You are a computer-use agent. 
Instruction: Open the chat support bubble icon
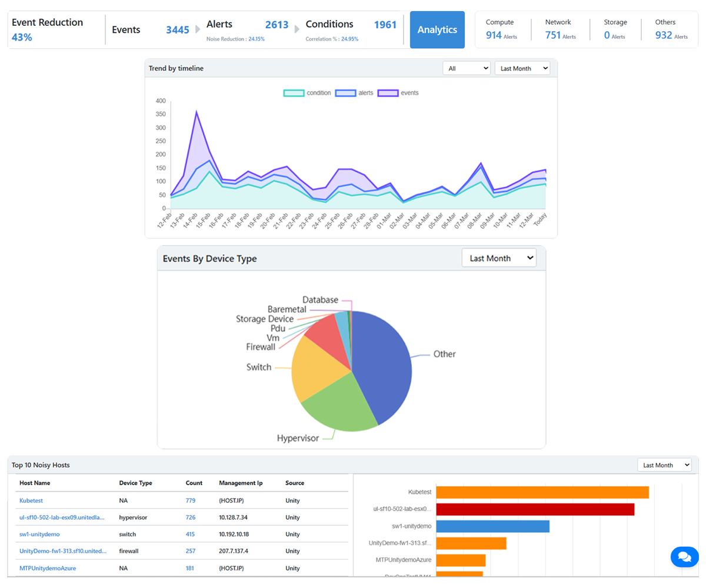684,556
